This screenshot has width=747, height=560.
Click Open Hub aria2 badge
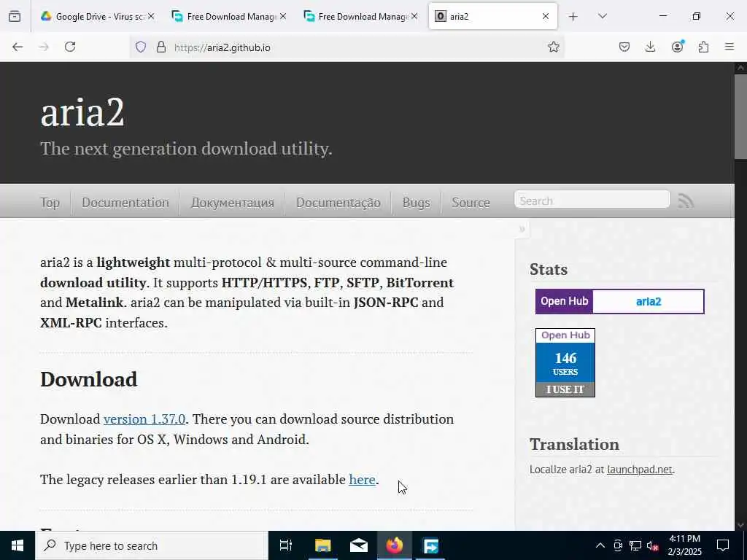620,301
